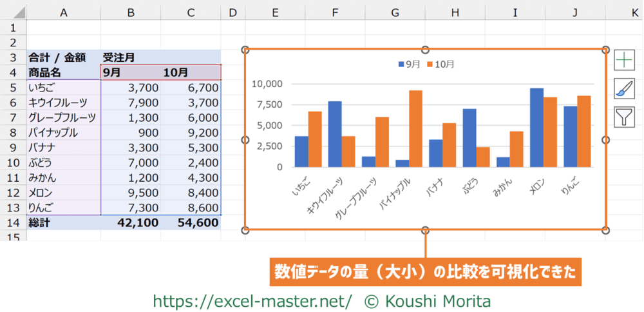The height and width of the screenshot is (312, 644).
Task: Select the キウイフルーツ cell in column A
Action: (x=63, y=102)
